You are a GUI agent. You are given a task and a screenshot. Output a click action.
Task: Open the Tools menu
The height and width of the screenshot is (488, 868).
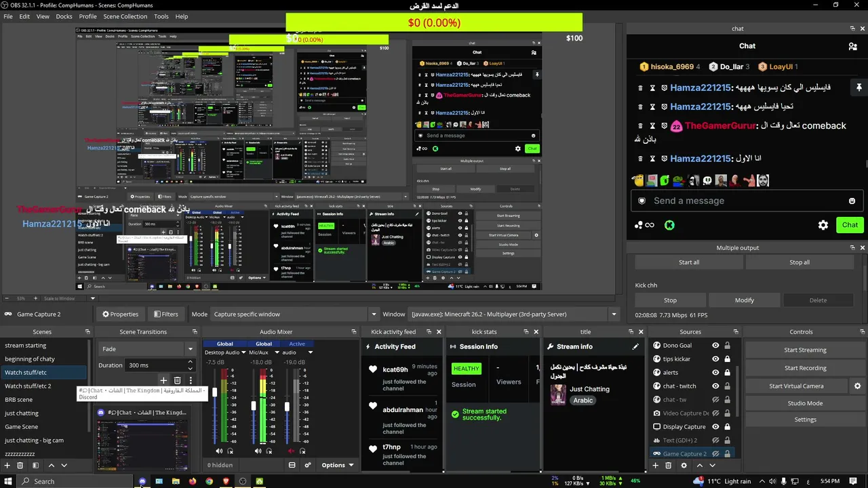point(161,16)
